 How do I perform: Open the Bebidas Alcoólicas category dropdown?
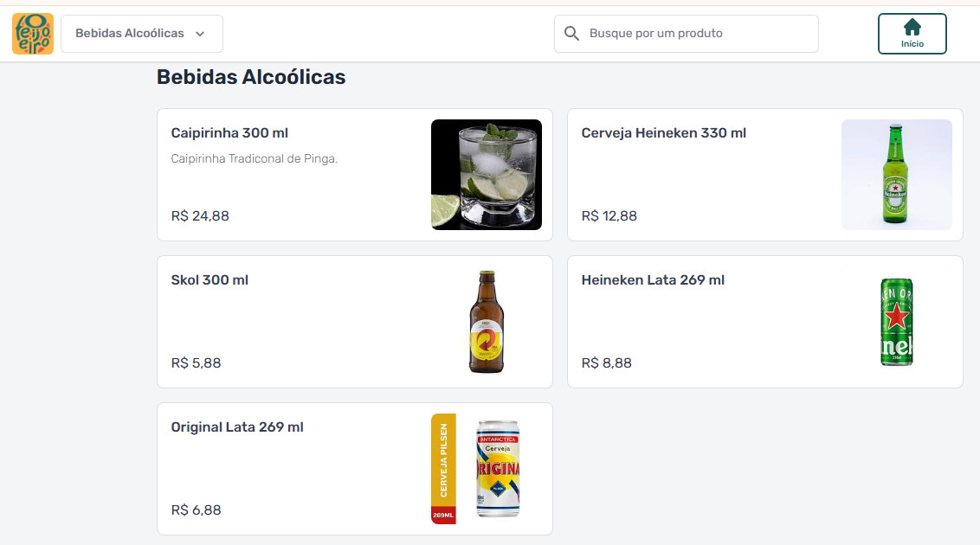pyautogui.click(x=130, y=34)
